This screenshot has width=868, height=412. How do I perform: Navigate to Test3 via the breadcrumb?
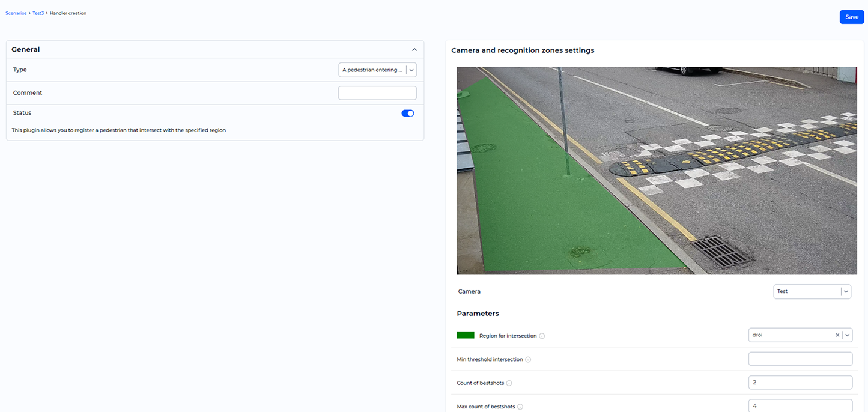point(38,13)
